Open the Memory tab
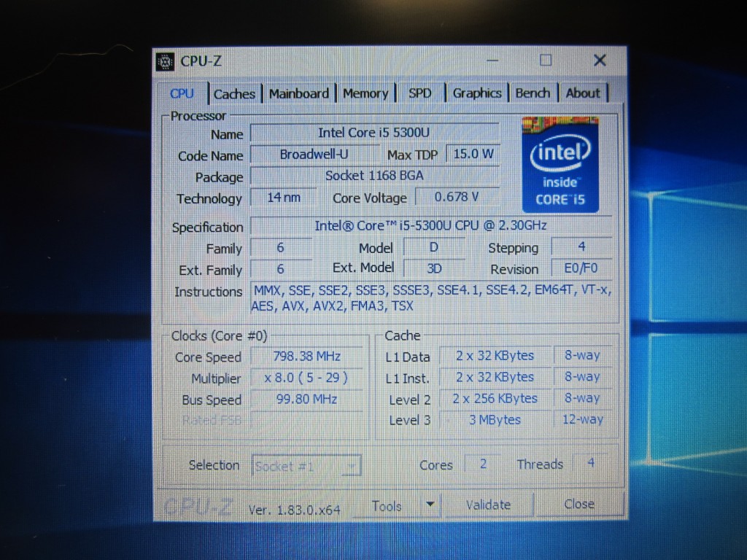 click(365, 93)
